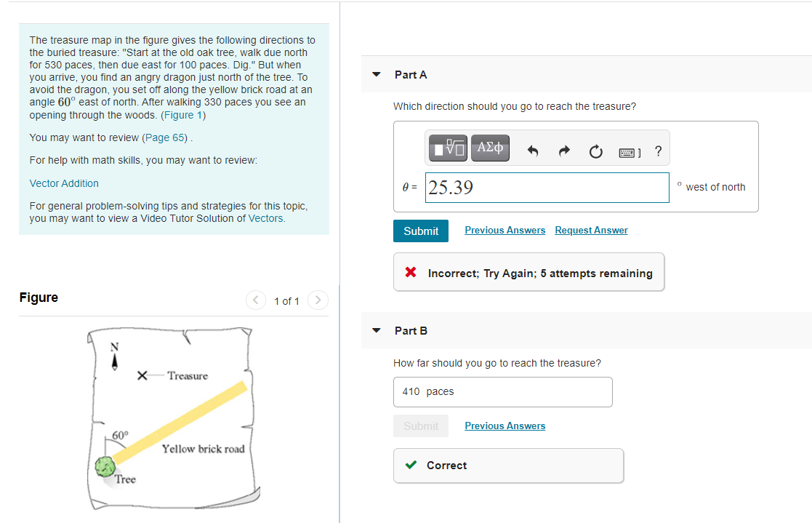Submit the Part A answer
812x523 pixels.
click(x=420, y=231)
